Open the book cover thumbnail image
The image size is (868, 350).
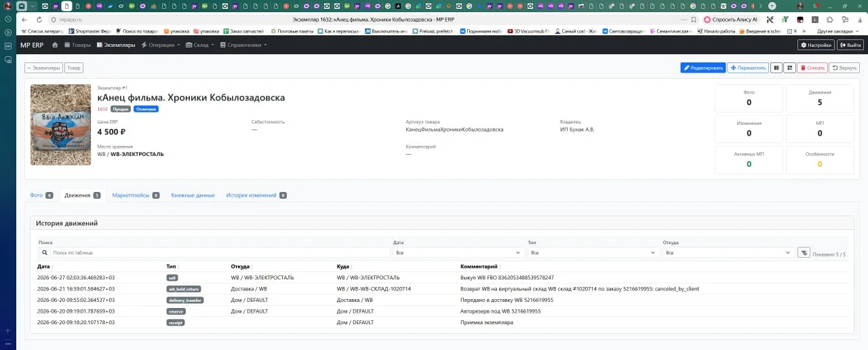[60, 125]
